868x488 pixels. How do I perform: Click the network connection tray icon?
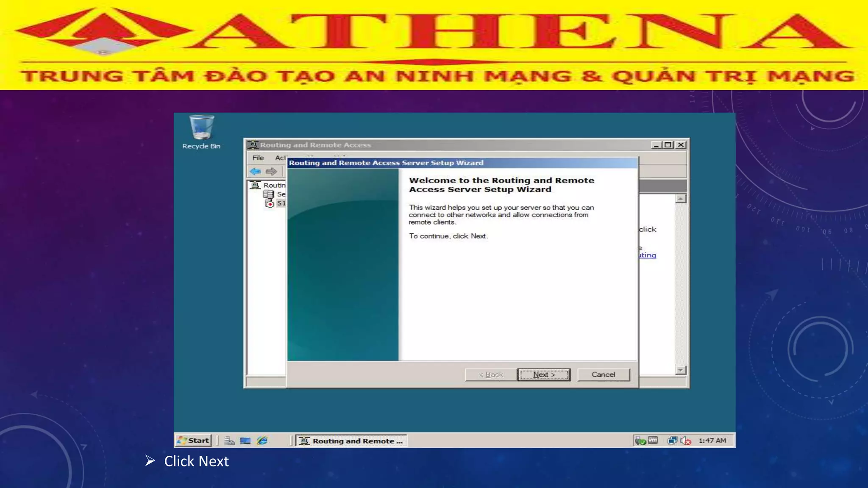click(x=672, y=441)
